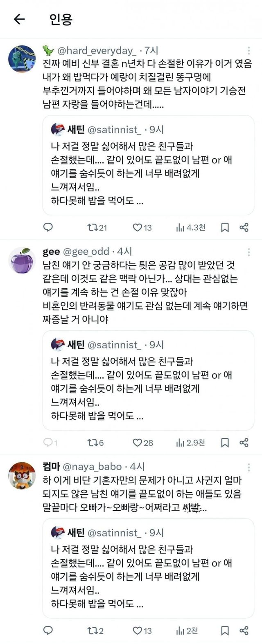Bookmark 컴마's post
The height and width of the screenshot is (644, 262).
[x=225, y=631]
